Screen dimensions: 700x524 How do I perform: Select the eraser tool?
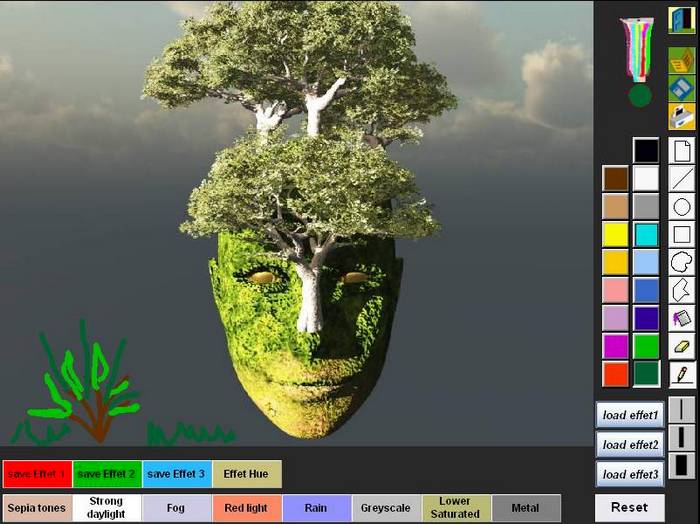(x=682, y=346)
